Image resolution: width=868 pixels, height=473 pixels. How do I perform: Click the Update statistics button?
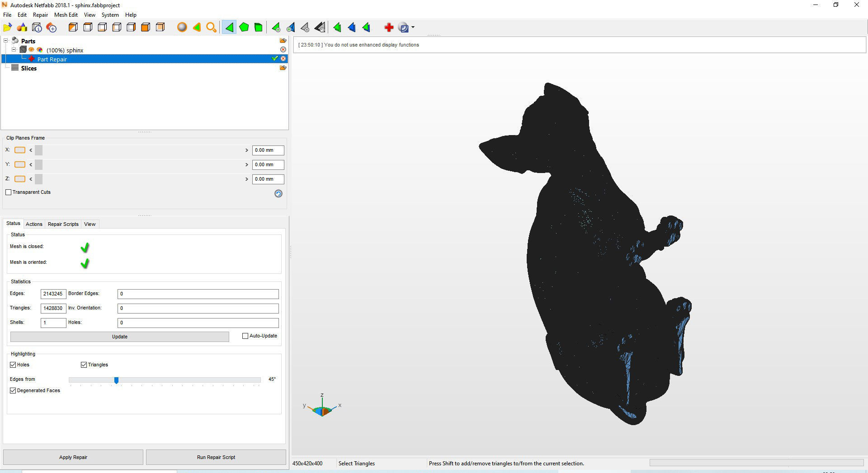tap(120, 337)
